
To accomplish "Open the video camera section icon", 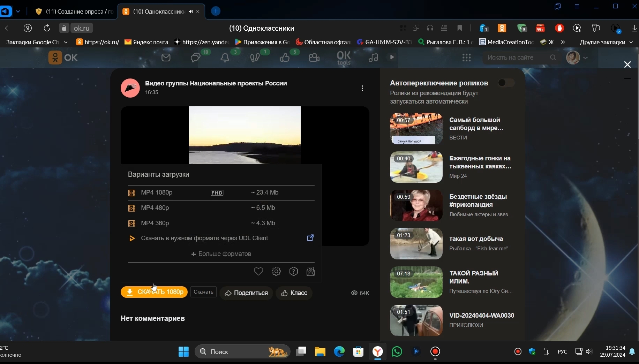I will 314,58.
